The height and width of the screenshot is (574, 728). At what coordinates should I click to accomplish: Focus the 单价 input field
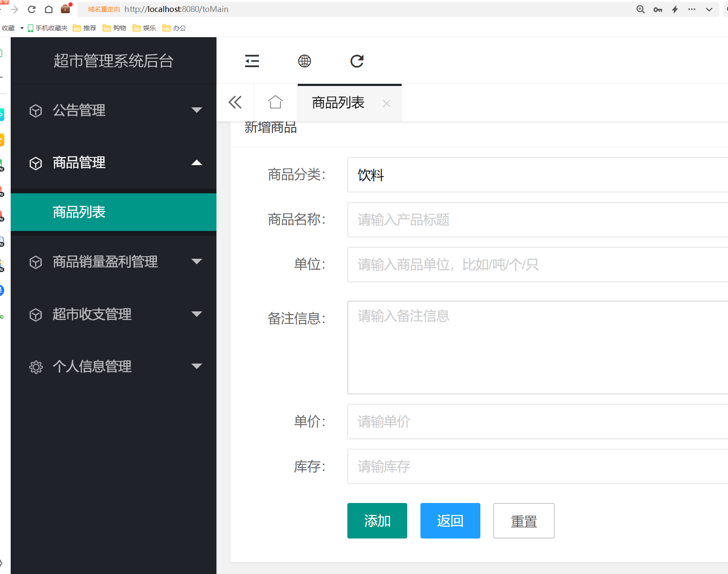click(538, 422)
